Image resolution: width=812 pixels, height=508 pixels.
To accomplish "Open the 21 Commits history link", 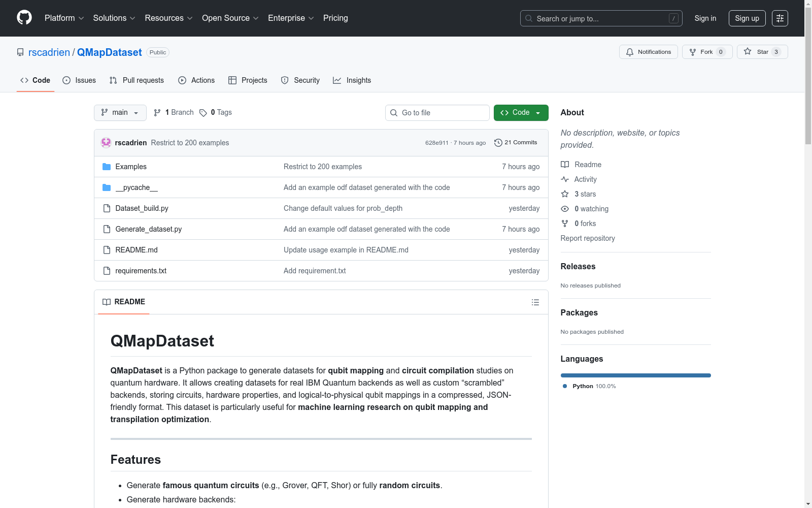I will 516,143.
